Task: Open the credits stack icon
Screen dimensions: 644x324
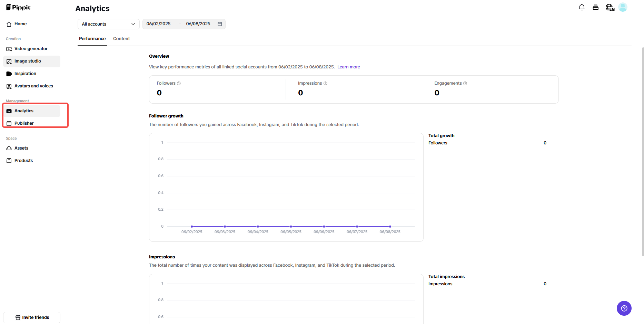Action: click(x=595, y=7)
